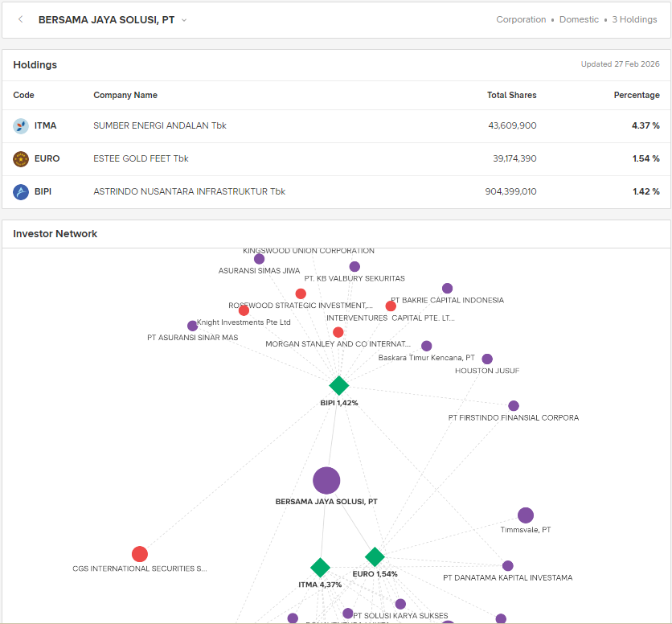The width and height of the screenshot is (672, 624).
Task: Click the Domestic header label
Action: pos(579,19)
